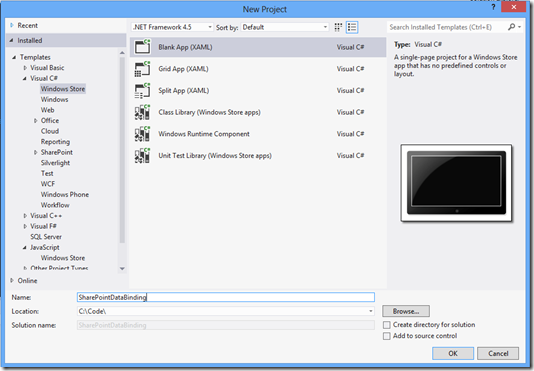Select the Test template category
The image size is (534, 371).
pos(47,173)
